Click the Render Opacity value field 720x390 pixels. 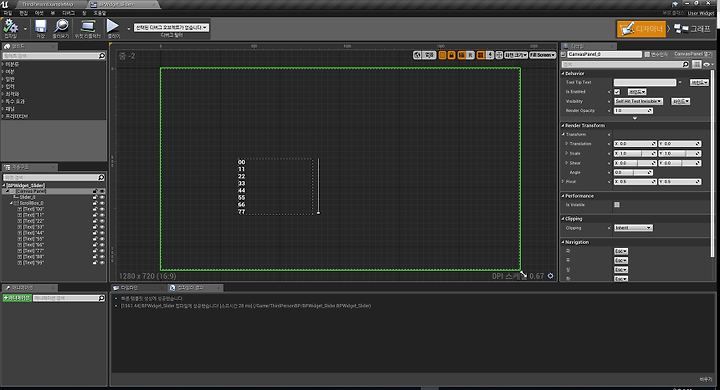point(633,111)
